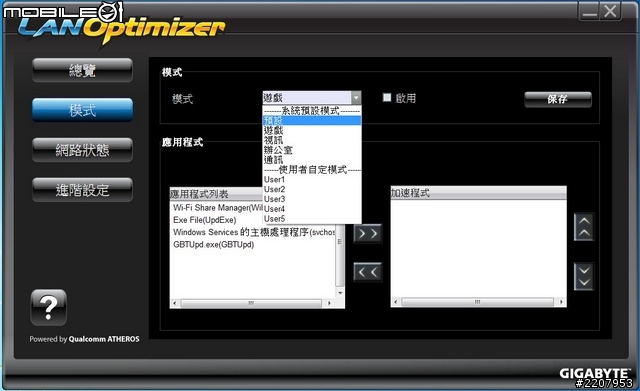The width and height of the screenshot is (640, 391).
Task: Pick User5 custom mode
Action: [x=312, y=219]
